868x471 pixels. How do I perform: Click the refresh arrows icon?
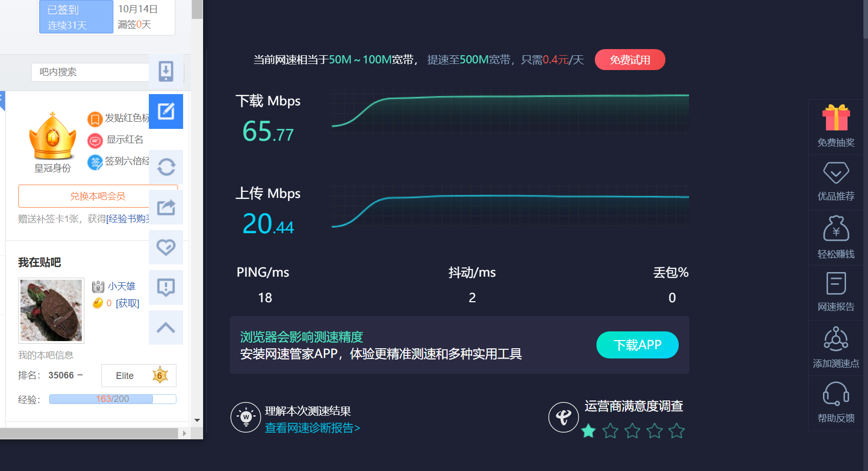coord(166,167)
